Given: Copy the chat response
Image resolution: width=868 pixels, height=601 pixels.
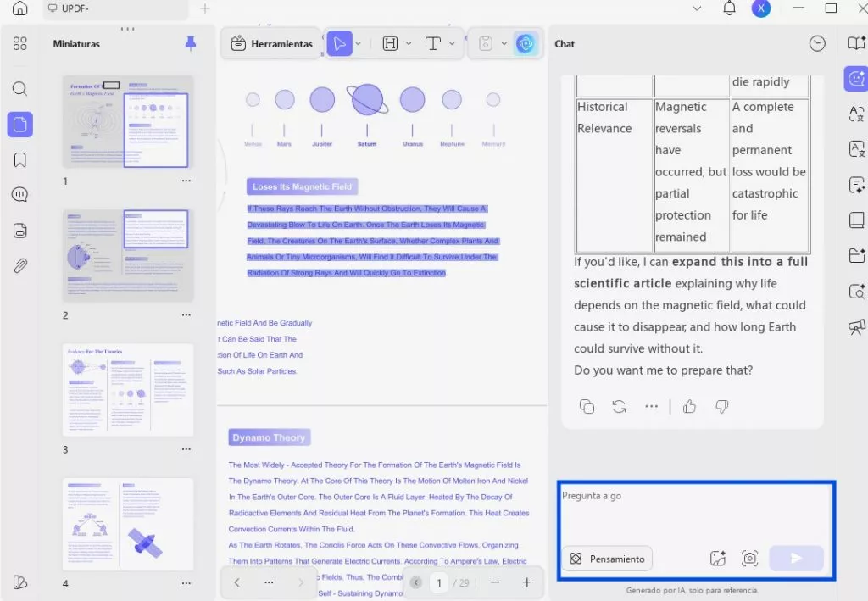Looking at the screenshot, I should (587, 407).
